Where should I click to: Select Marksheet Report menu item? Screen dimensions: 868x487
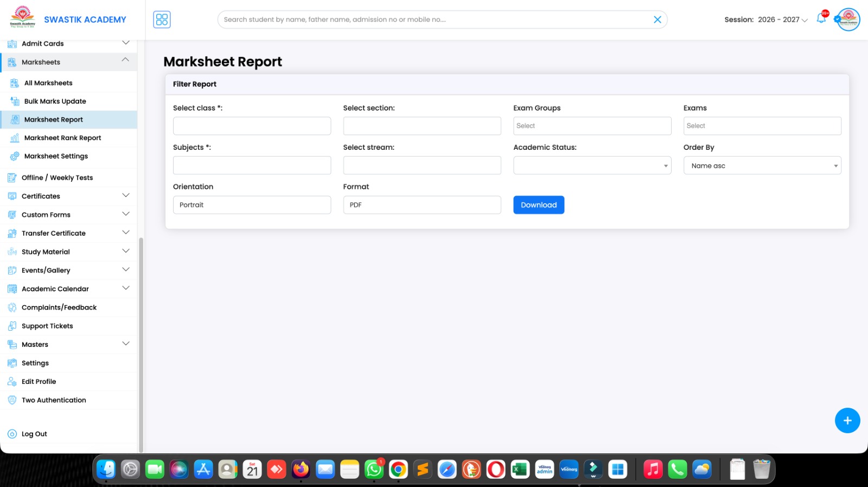click(x=68, y=119)
